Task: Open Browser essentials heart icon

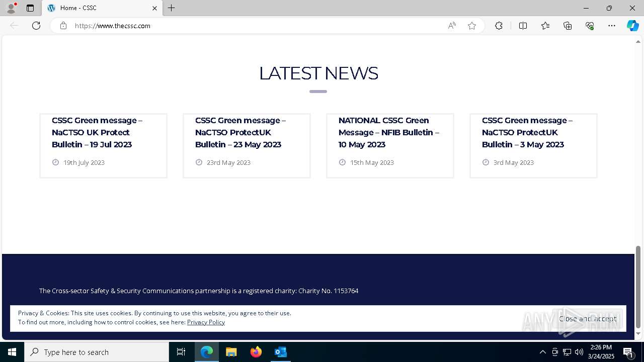Action: coord(590,26)
